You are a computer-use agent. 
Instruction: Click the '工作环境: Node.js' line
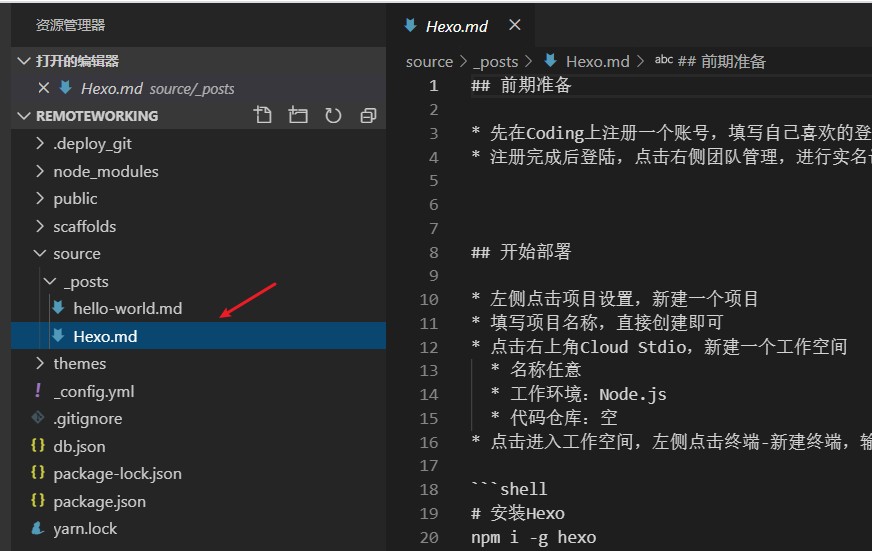point(578,394)
